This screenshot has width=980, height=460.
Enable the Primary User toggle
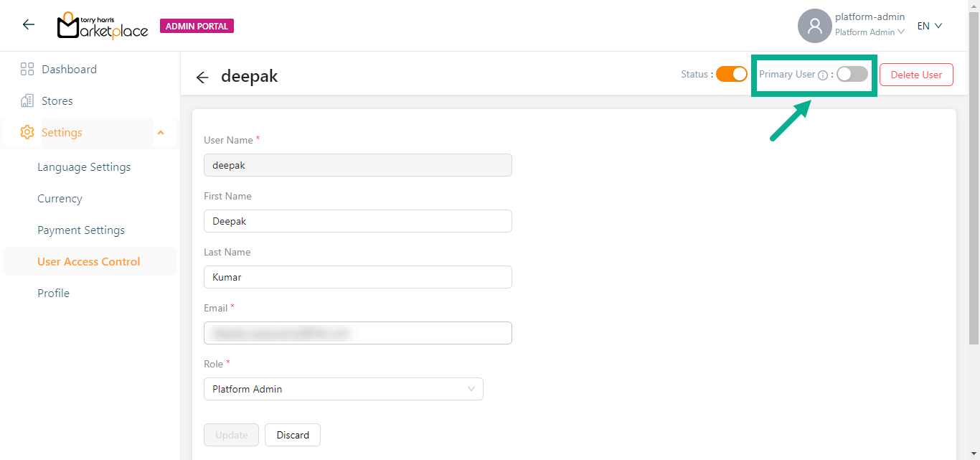[x=852, y=74]
